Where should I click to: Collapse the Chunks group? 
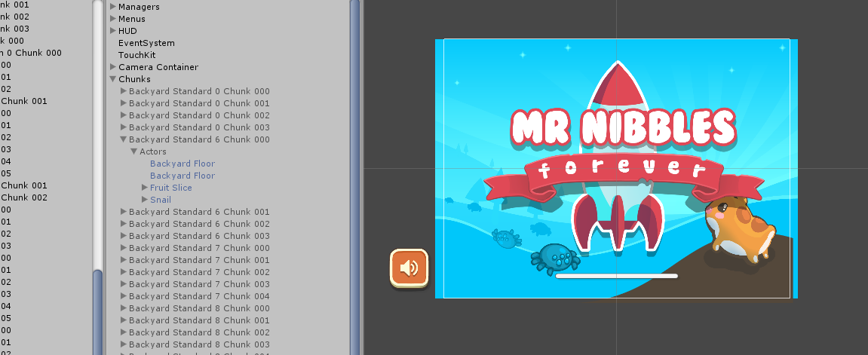tap(113, 79)
